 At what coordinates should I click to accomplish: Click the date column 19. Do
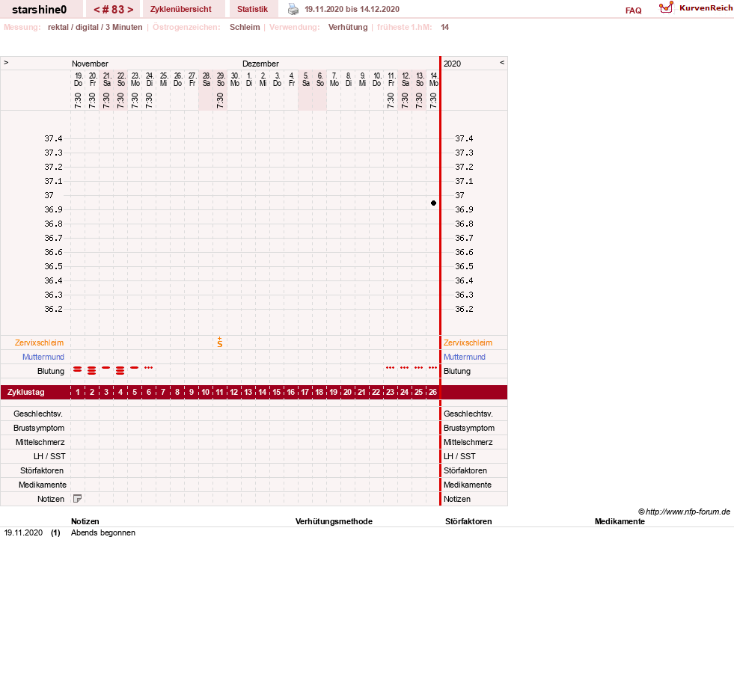pos(78,79)
